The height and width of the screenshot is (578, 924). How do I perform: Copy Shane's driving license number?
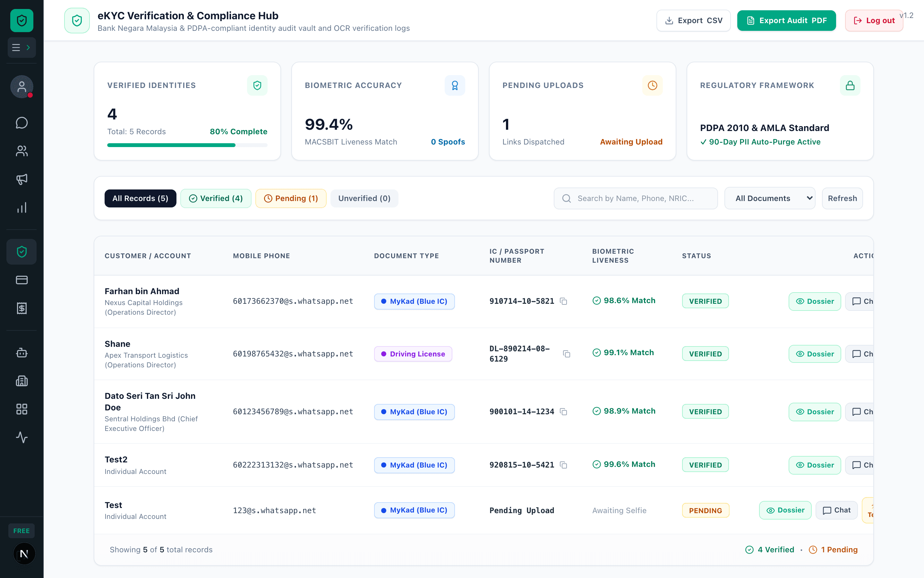coord(567,354)
